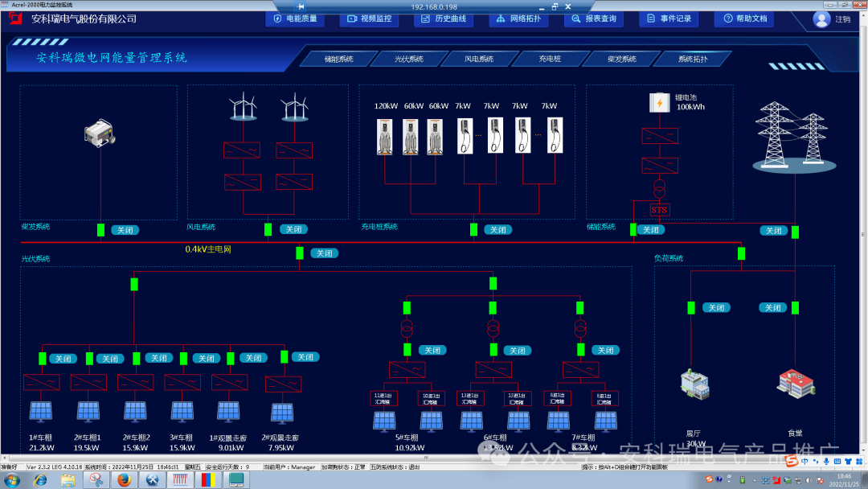Open 报表查询 report query
The width and height of the screenshot is (868, 489).
[x=594, y=18]
